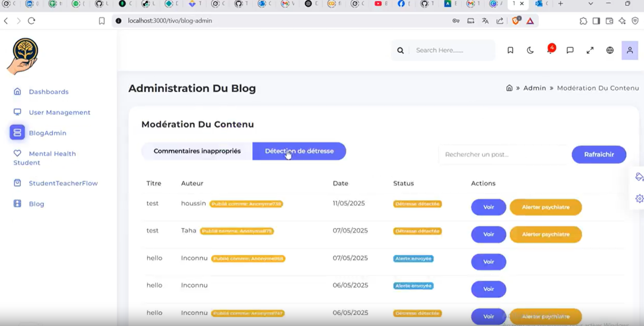Toggle dark mode with the moon icon
Image resolution: width=644 pixels, height=326 pixels.
click(x=530, y=50)
